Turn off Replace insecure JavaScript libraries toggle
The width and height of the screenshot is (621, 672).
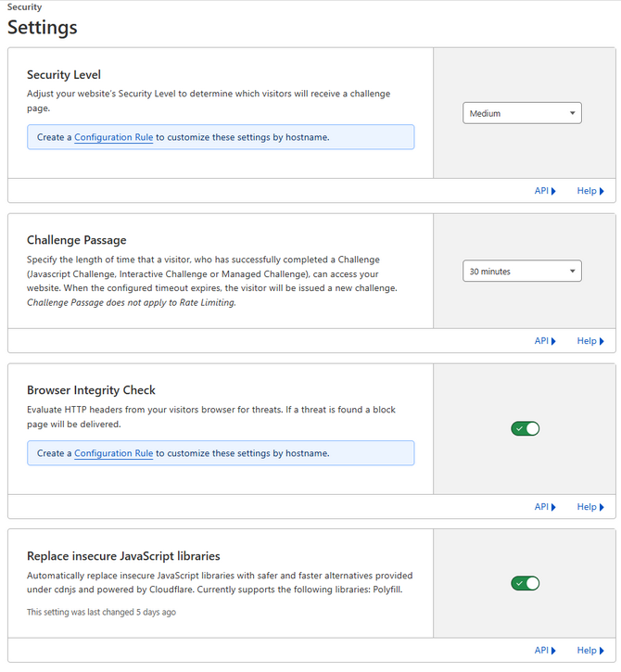pyautogui.click(x=525, y=583)
